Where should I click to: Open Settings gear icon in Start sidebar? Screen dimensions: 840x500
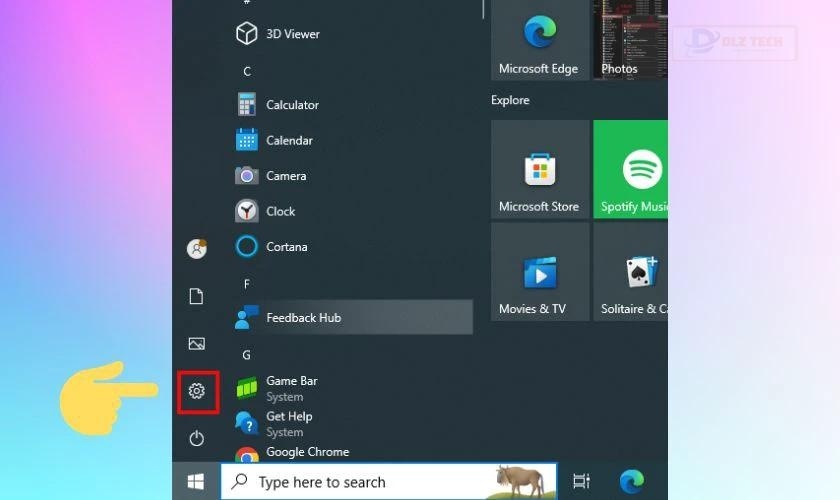click(197, 391)
